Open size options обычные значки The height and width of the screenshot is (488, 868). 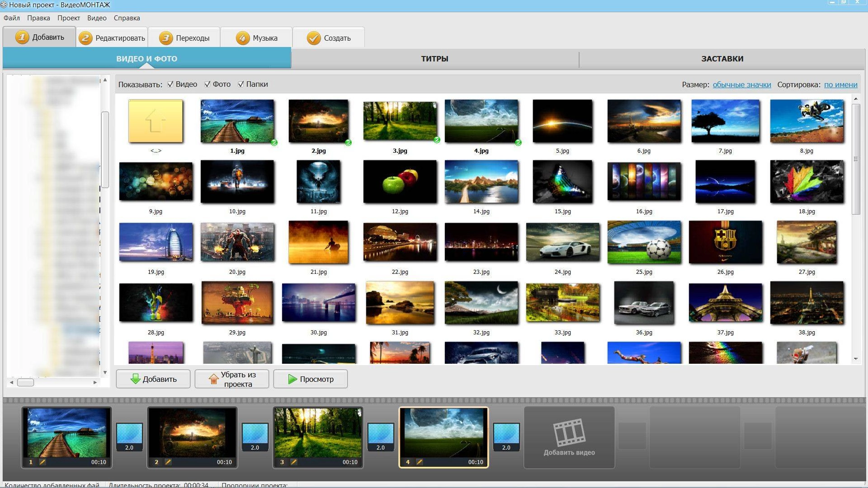tap(742, 84)
